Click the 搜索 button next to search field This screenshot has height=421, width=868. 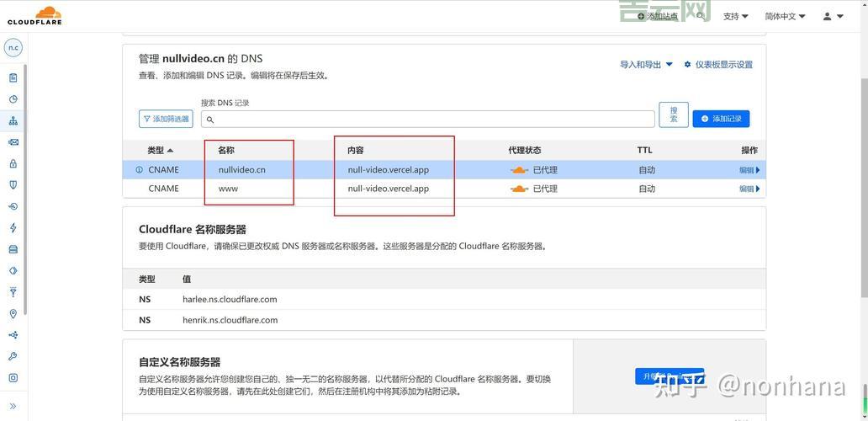click(674, 115)
